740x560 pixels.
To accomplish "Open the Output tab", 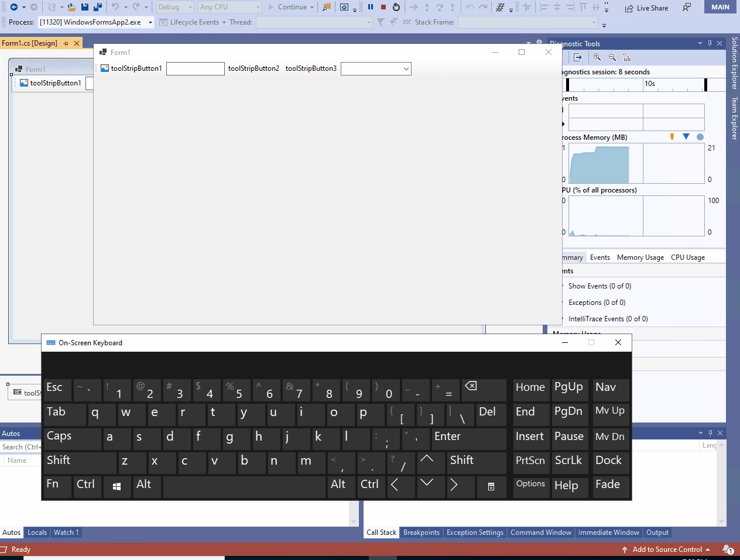I will 657,532.
